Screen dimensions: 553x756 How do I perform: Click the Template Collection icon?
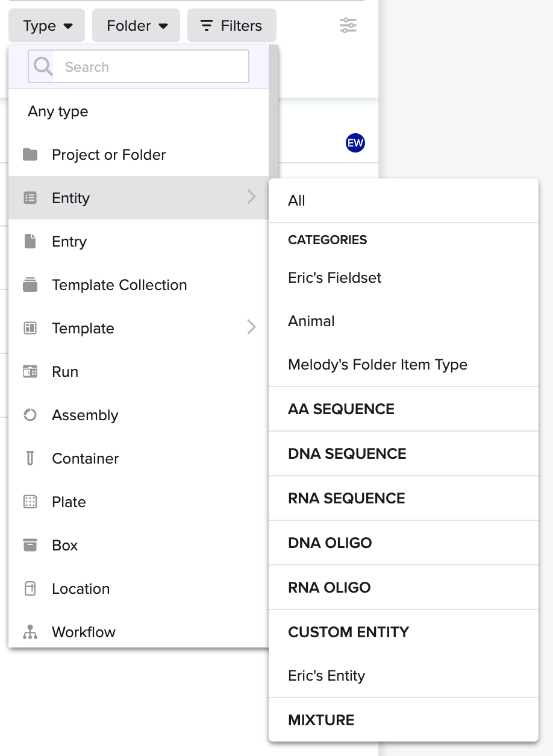click(30, 285)
